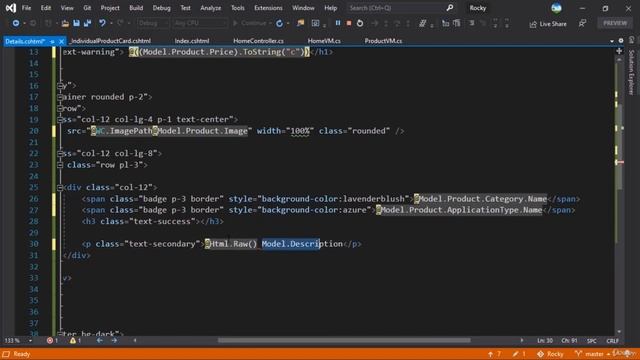Screen dimensions: 640x360
Task: Click the horizontal scrollbar thumb
Action: click(x=344, y=340)
